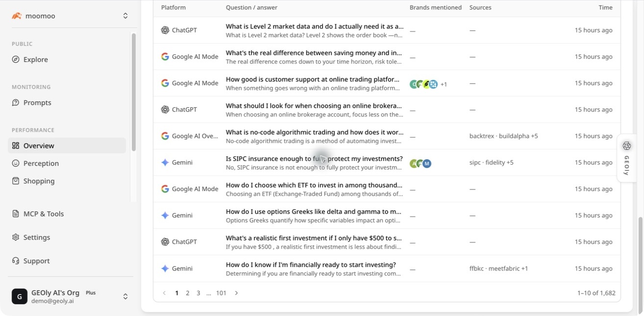
Task: Click the moomoo brand logo icon
Action: (17, 16)
